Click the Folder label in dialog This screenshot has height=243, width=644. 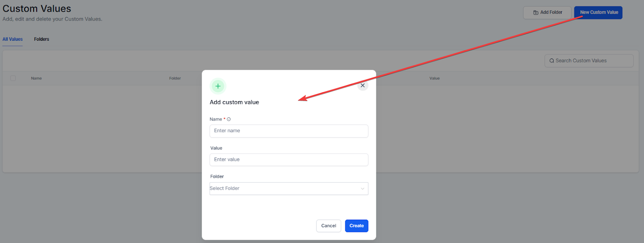217,177
